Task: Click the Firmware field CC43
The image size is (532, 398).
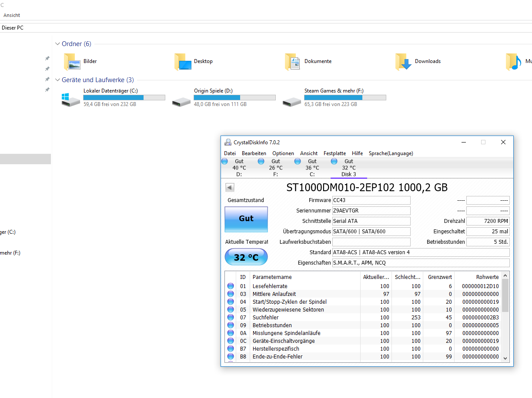Action: (x=371, y=200)
